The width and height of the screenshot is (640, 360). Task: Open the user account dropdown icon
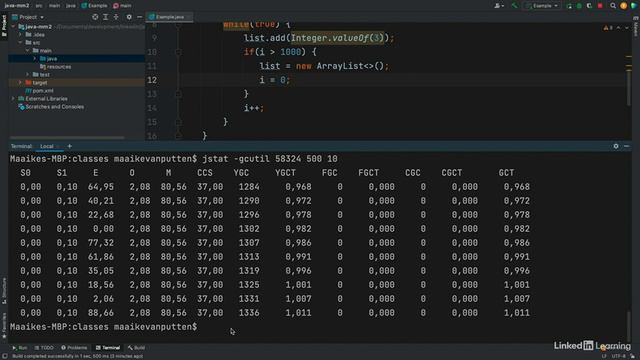point(499,6)
